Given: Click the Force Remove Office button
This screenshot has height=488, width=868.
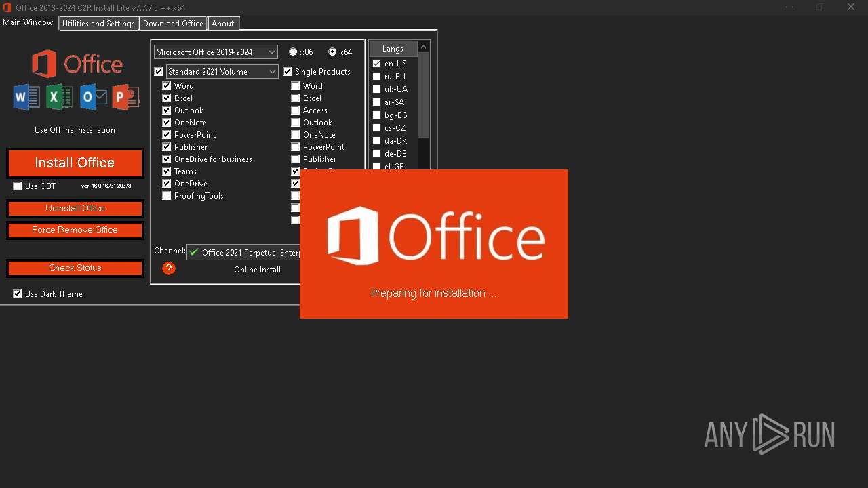Looking at the screenshot, I should click(x=75, y=230).
